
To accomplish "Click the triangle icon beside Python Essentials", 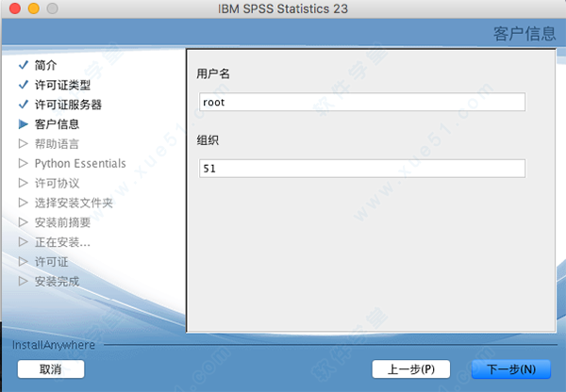I will tap(24, 164).
